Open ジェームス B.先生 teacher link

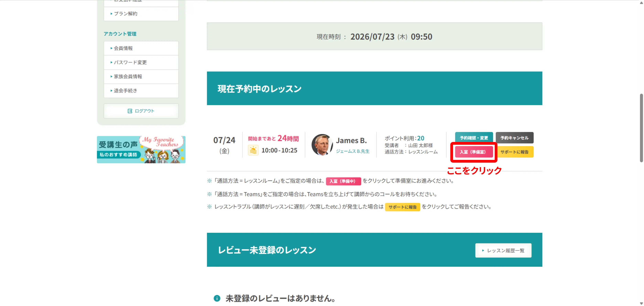tap(352, 151)
